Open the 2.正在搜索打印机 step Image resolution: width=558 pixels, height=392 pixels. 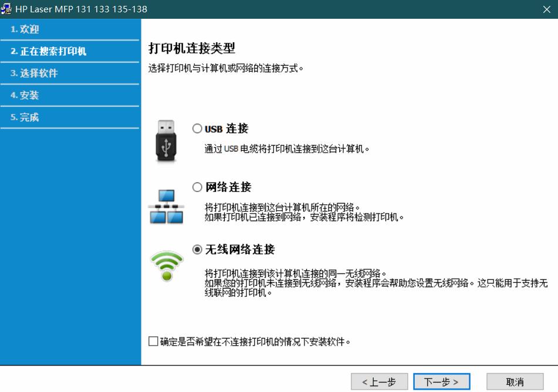50,50
